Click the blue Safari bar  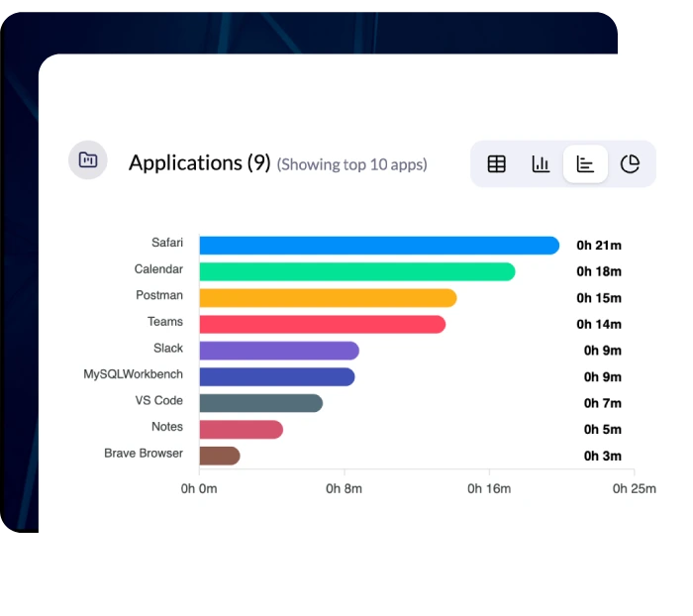[379, 246]
